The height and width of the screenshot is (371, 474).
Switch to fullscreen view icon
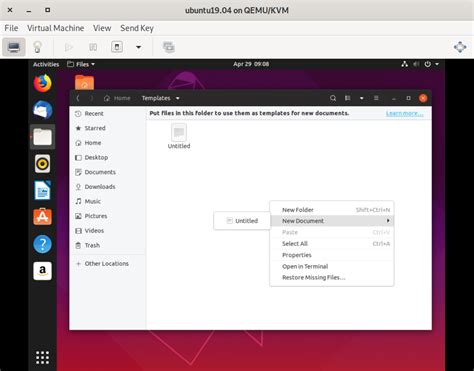point(460,47)
